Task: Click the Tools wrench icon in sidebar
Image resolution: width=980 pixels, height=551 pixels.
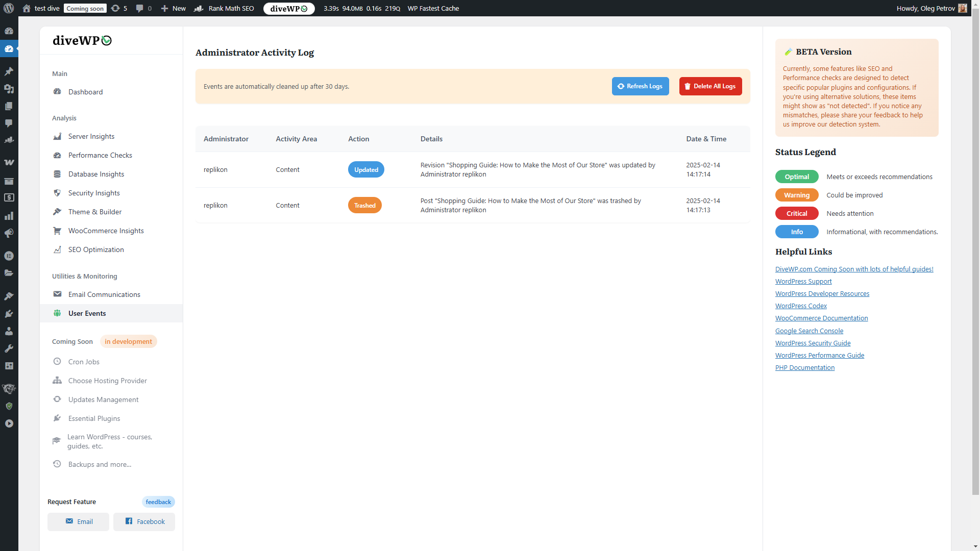Action: click(x=9, y=348)
